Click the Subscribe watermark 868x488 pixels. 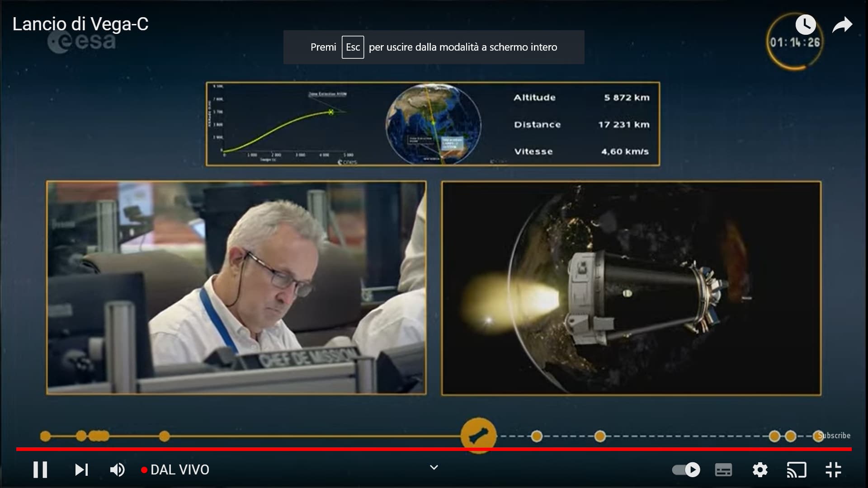coord(834,435)
